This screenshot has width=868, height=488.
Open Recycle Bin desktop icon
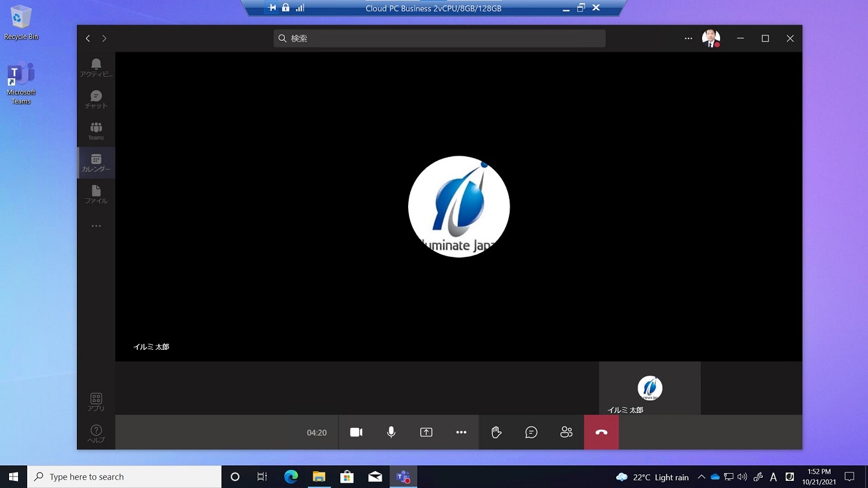pyautogui.click(x=21, y=23)
